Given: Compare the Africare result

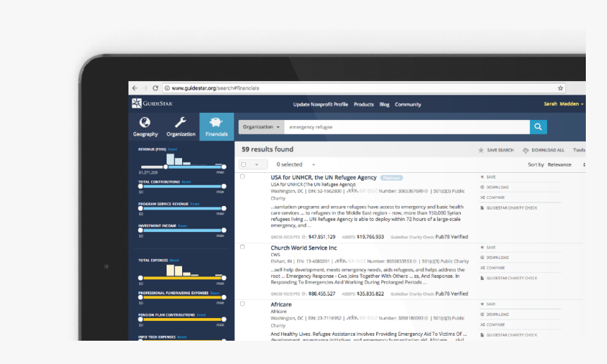Looking at the screenshot, I should 493,324.
